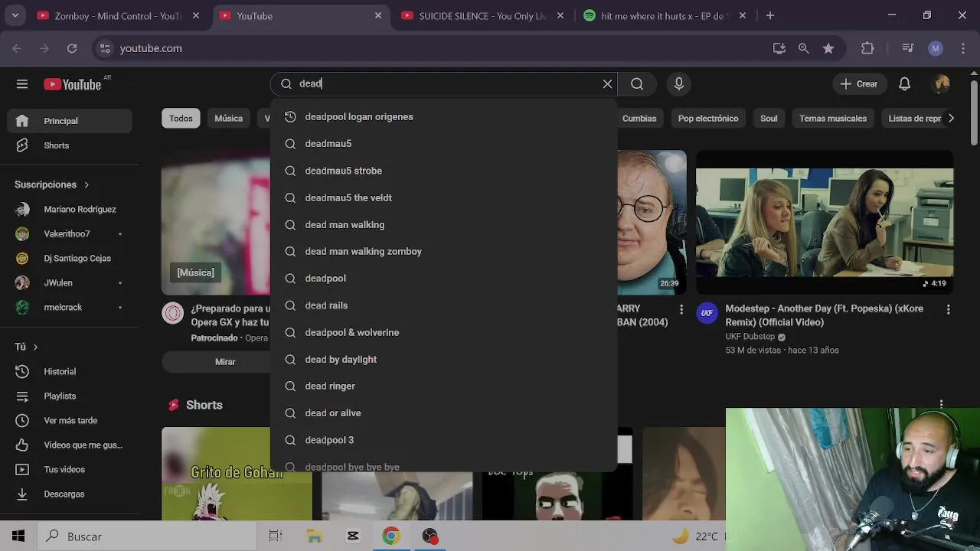
Task: Switch to Zomboy Mind Control tab
Action: pos(118,15)
